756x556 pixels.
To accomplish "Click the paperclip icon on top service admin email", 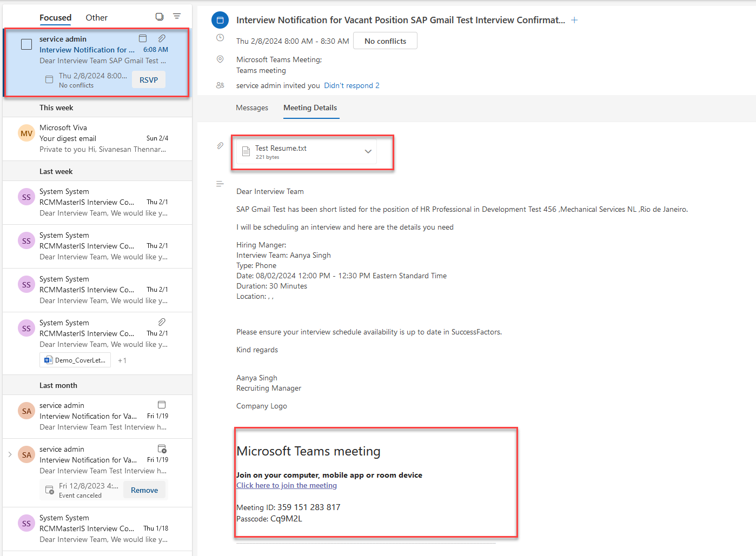I will pos(162,38).
